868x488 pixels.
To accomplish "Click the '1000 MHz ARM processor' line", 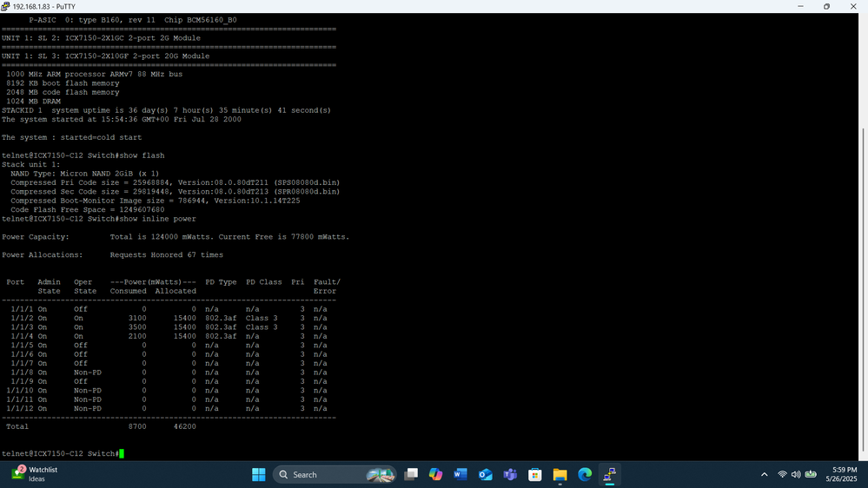I will (94, 74).
